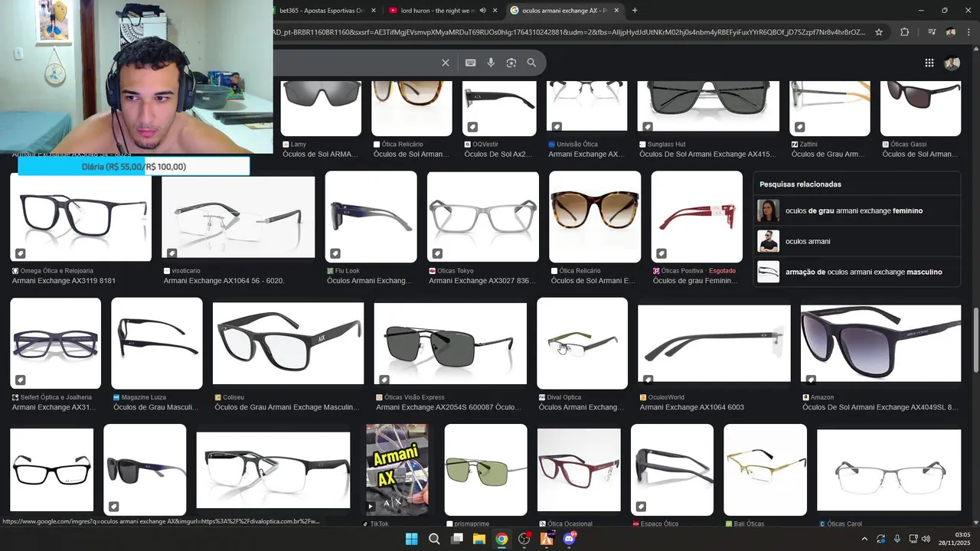Open network settings from the tray icon
The height and width of the screenshot is (551, 980).
click(x=913, y=539)
